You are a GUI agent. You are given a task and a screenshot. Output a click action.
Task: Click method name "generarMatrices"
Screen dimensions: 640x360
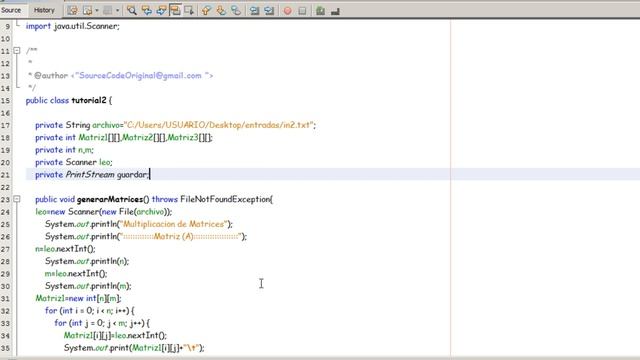110,199
